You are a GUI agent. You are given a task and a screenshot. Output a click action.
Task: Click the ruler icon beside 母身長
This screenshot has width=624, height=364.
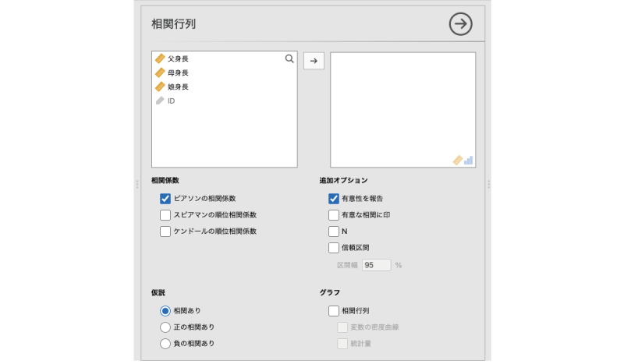point(160,72)
